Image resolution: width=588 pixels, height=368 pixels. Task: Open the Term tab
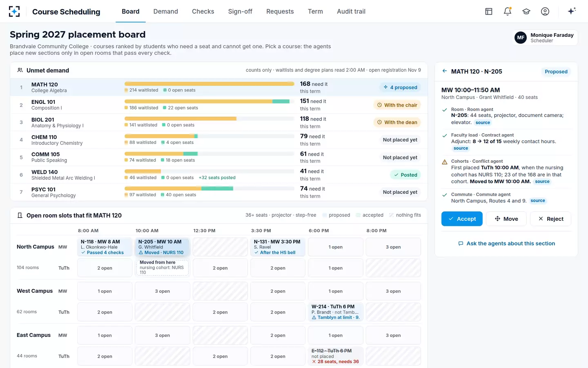click(315, 11)
